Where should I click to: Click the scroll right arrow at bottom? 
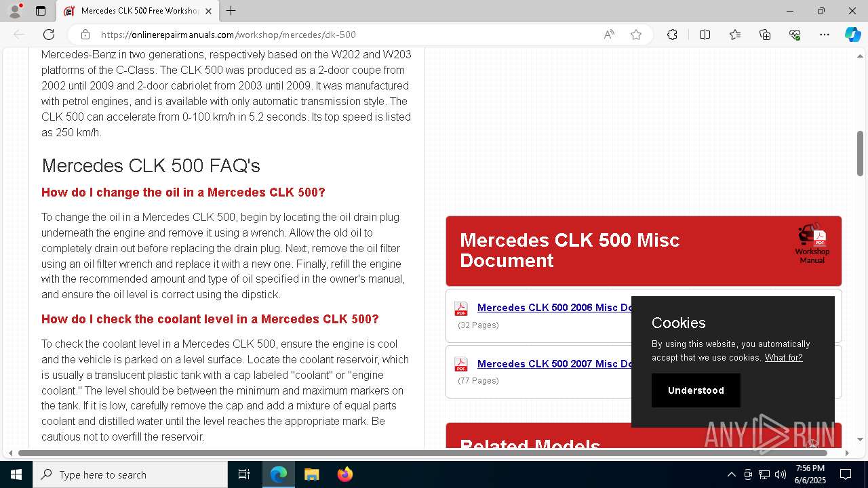tap(847, 453)
